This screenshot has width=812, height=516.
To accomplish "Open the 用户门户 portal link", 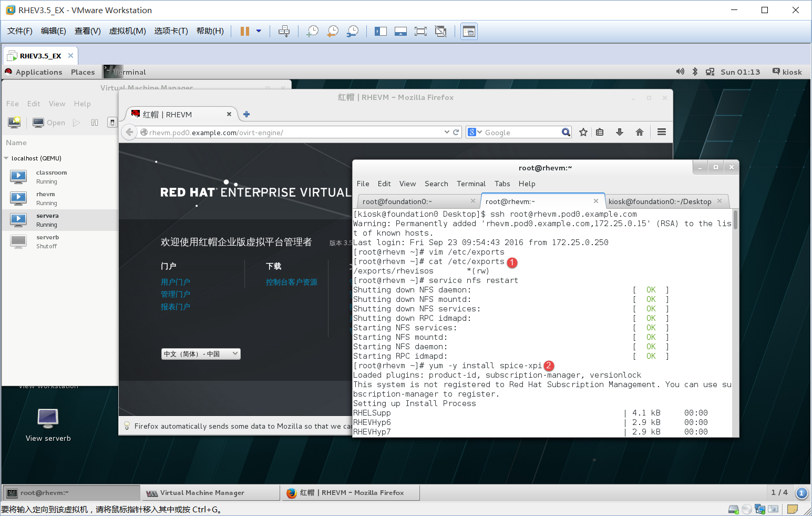I will (x=176, y=282).
